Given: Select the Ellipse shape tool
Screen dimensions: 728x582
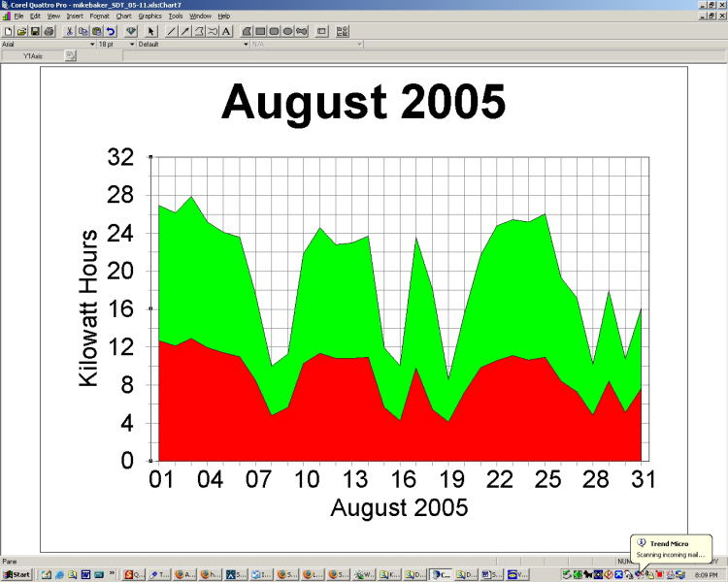Looking at the screenshot, I should [288, 31].
